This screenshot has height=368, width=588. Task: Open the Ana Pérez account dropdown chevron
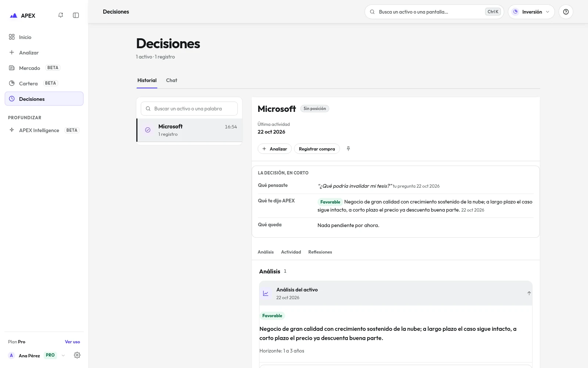[63, 355]
